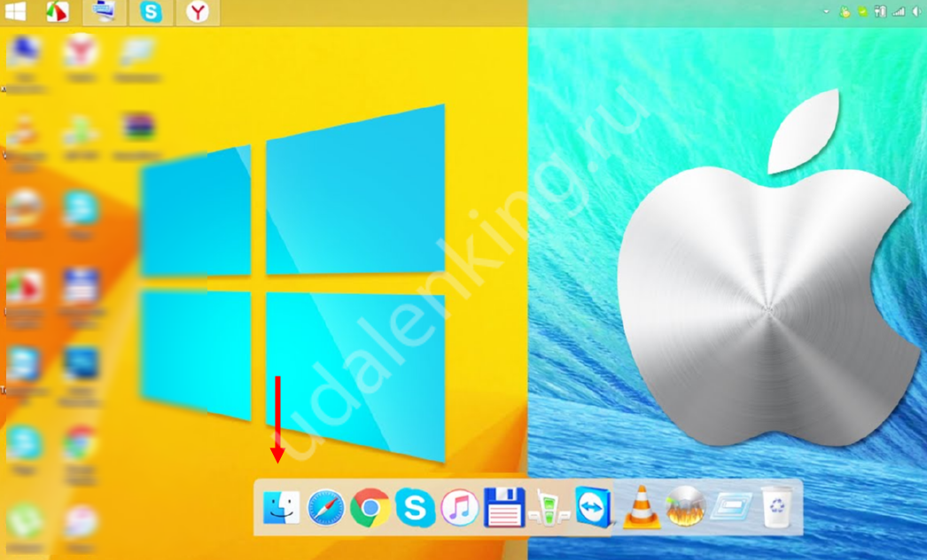This screenshot has height=560, width=927.
Task: Select the Yandex desktop shortcut
Action: pos(81,53)
